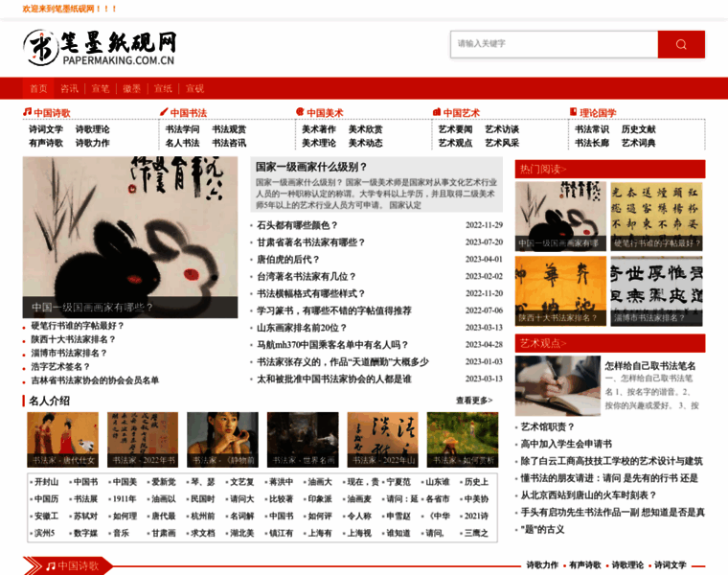The height and width of the screenshot is (575, 728).
Task: Open the 徽墨 navigation item
Action: pos(132,88)
